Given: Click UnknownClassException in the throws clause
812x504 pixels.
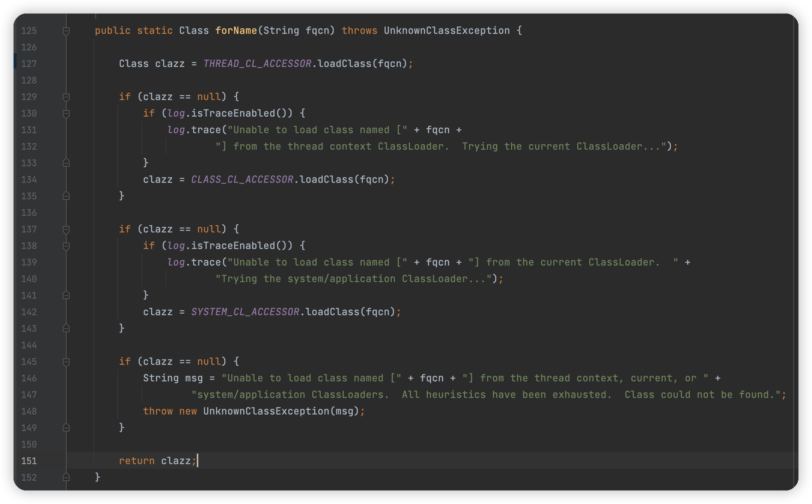Looking at the screenshot, I should point(447,31).
